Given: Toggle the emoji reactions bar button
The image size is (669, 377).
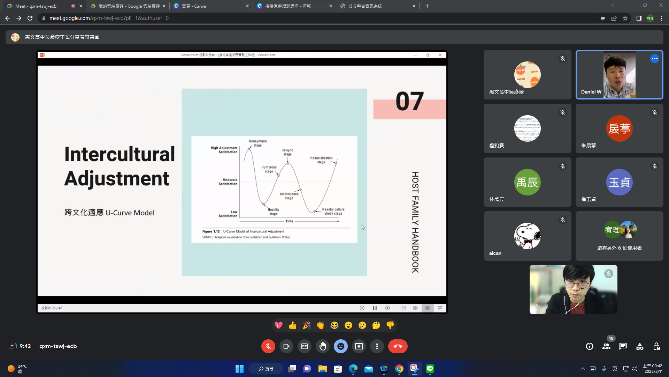Looking at the screenshot, I should [x=340, y=346].
